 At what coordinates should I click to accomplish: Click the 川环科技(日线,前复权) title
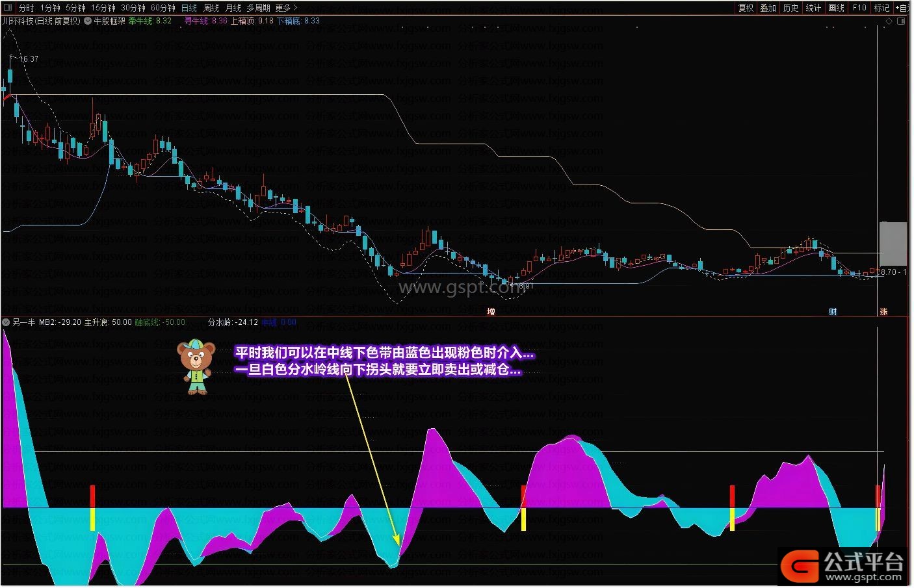[42, 21]
